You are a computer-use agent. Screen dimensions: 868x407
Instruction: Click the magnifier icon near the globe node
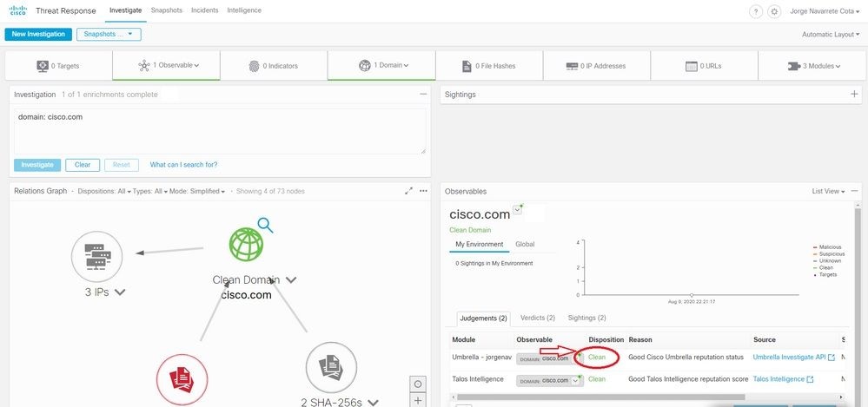coord(266,225)
